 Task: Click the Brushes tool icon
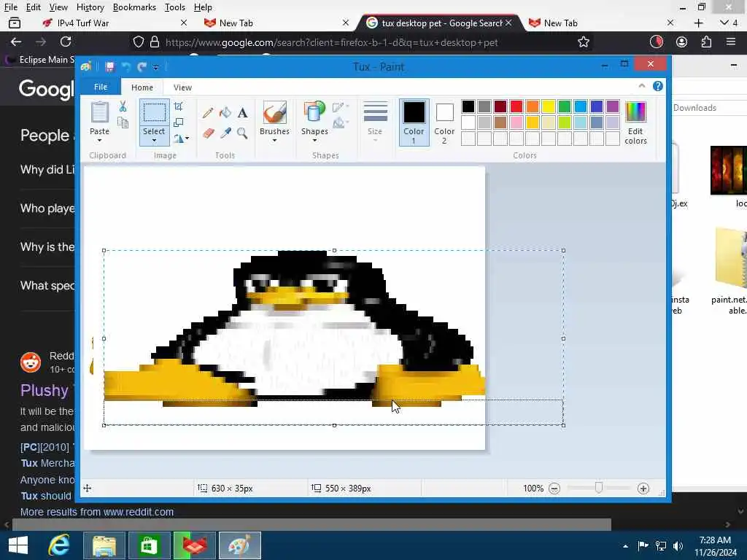[x=274, y=112]
